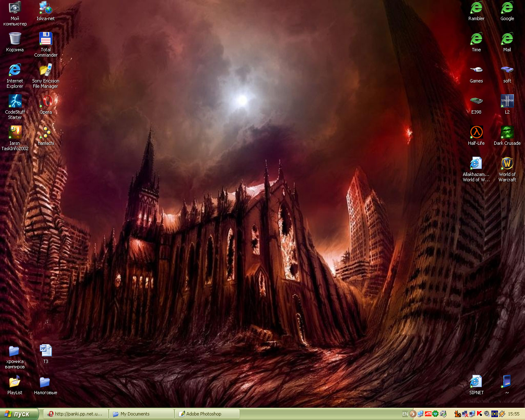Open the E398 drive shortcut
Screen dimensions: 525x420
click(476, 105)
